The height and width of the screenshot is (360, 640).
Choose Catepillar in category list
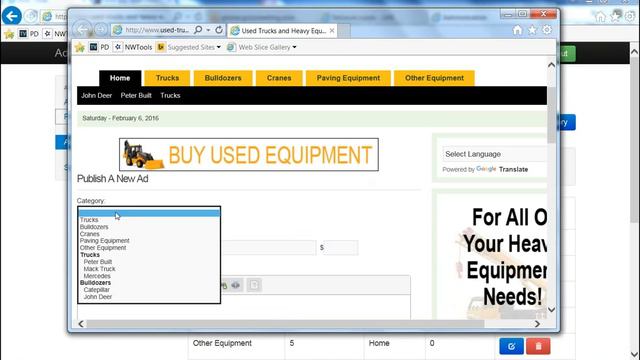click(x=97, y=290)
